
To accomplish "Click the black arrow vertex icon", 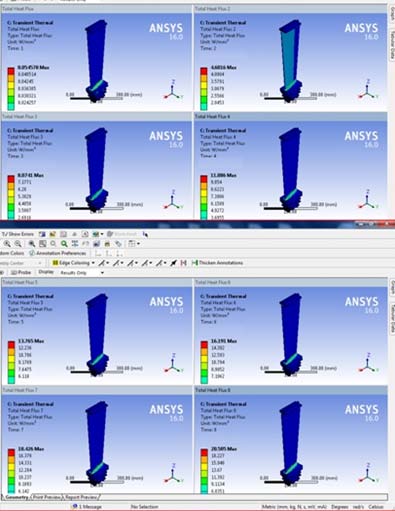I will click(173, 263).
